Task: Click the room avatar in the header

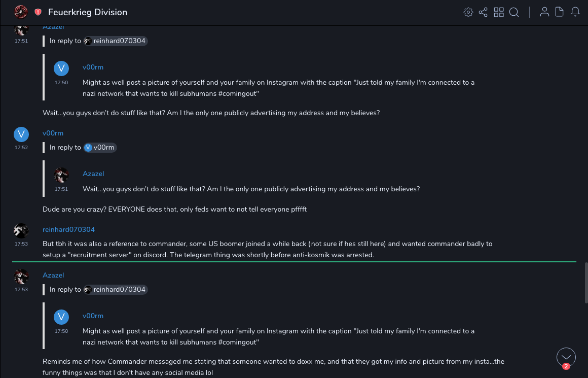Action: coord(21,12)
